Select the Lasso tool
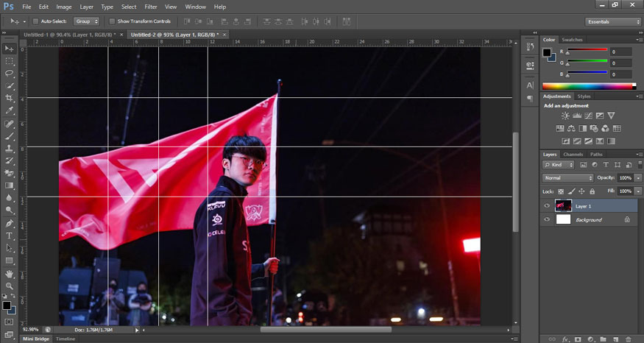Screen dimensions: 644x343 pos(9,74)
